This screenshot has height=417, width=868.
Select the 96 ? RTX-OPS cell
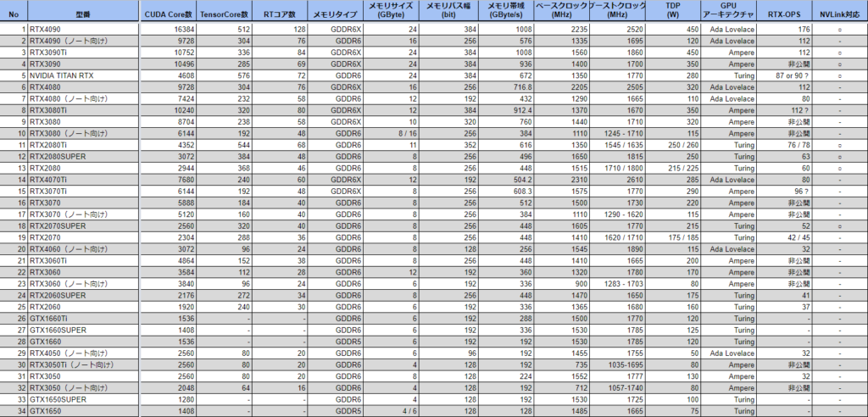[x=784, y=192]
